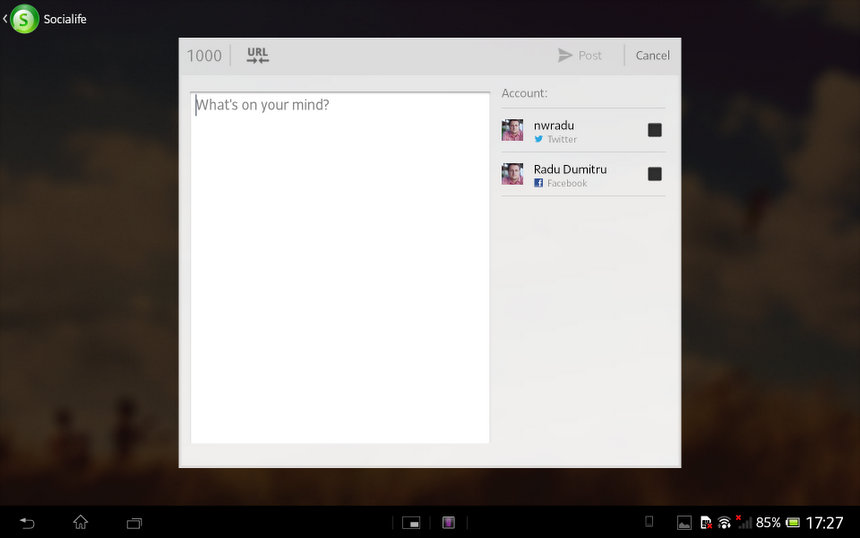
Task: Tap the battery status icon
Action: [x=793, y=523]
